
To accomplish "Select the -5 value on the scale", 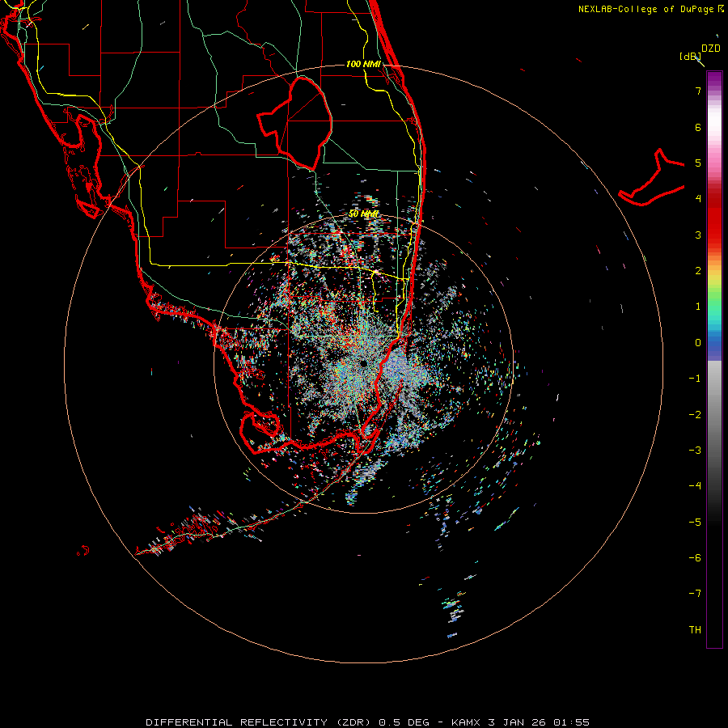I will pyautogui.click(x=695, y=522).
